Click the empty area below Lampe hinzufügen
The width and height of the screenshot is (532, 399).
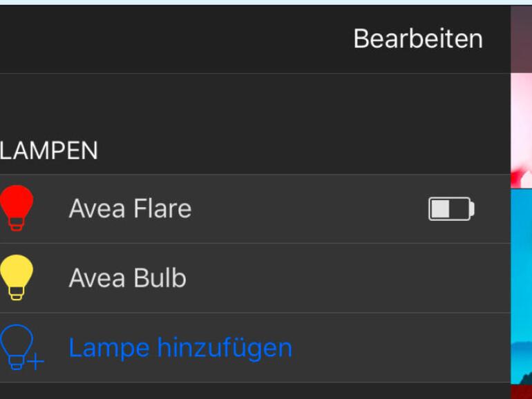pos(256,391)
